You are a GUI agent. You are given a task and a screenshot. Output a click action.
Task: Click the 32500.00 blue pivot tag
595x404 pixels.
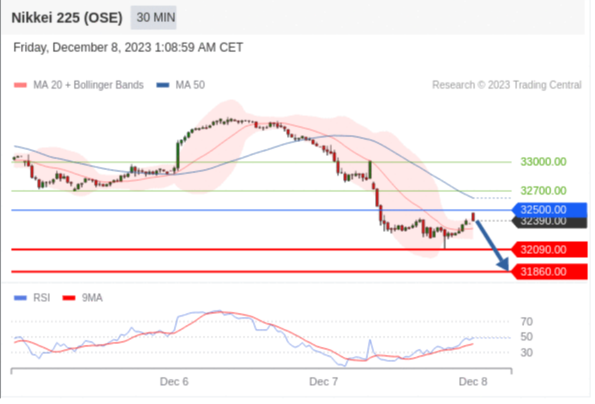click(x=549, y=210)
